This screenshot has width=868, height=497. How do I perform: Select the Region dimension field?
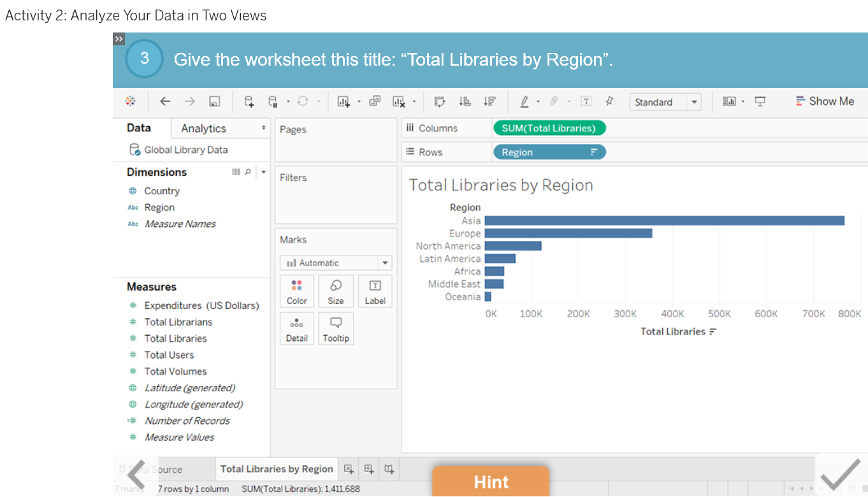(159, 207)
